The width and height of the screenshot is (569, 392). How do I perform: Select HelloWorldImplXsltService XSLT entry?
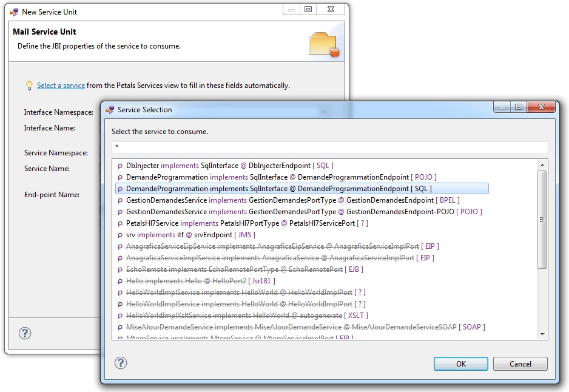[247, 316]
